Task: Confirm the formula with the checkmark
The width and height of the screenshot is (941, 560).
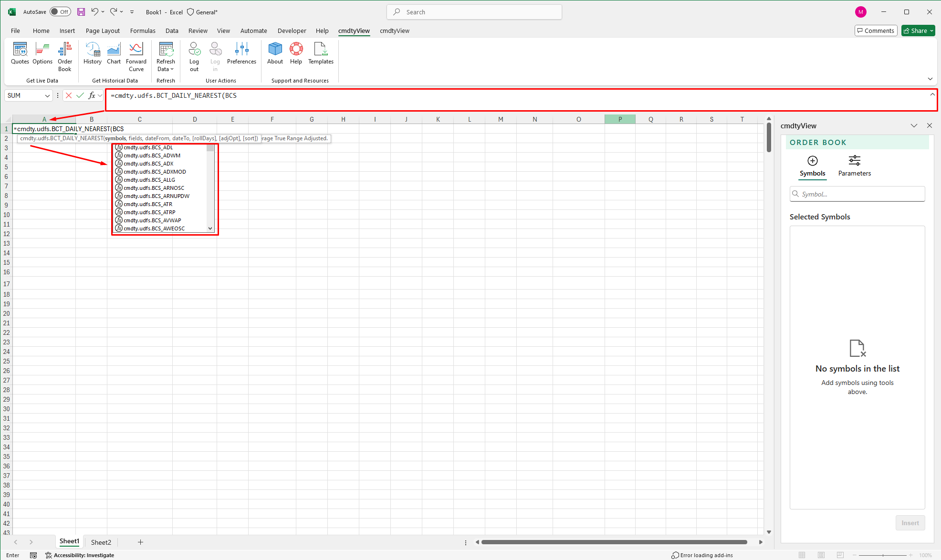Action: click(x=80, y=95)
